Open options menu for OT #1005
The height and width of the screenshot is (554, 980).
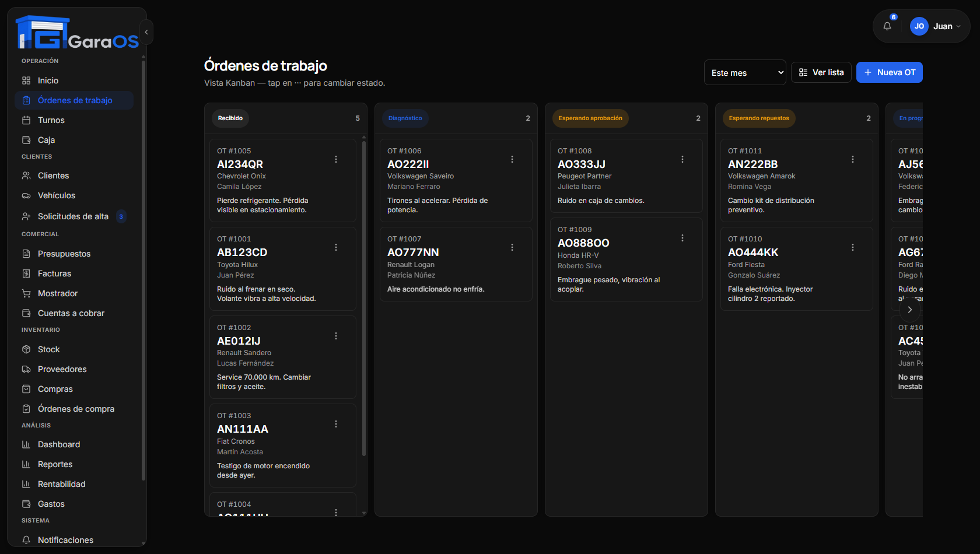pyautogui.click(x=336, y=159)
